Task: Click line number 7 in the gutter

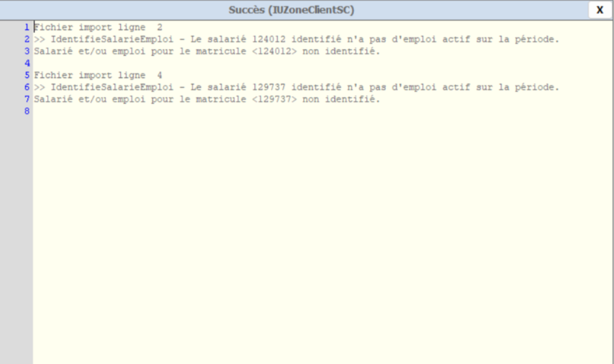Action: [27, 99]
